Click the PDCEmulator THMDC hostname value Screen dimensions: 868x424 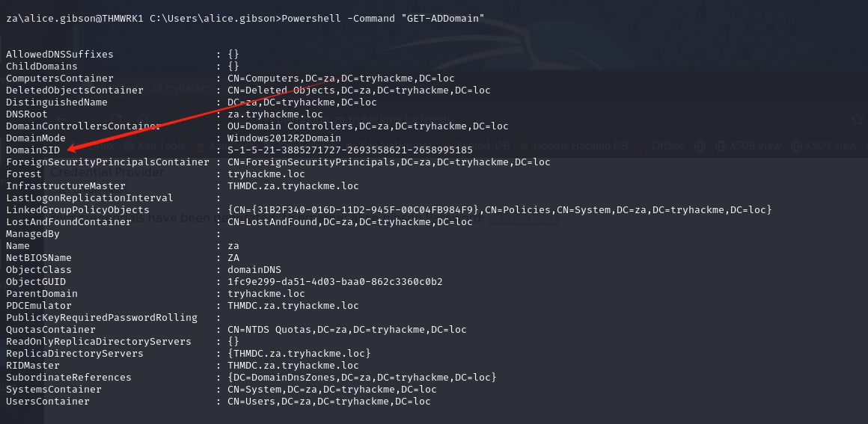[293, 306]
